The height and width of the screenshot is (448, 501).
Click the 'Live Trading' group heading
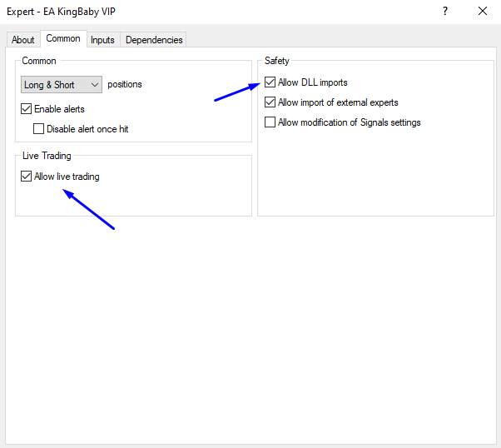click(x=47, y=156)
